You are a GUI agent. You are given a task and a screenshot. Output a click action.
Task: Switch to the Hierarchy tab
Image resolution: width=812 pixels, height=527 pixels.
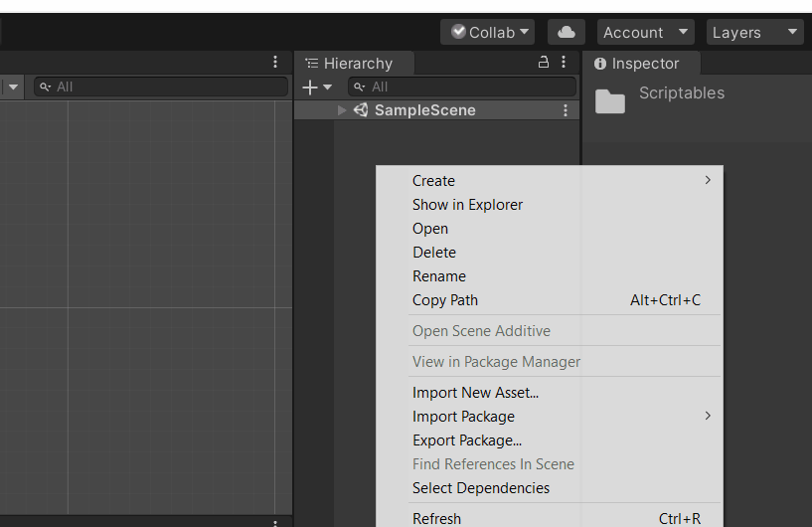pos(355,64)
